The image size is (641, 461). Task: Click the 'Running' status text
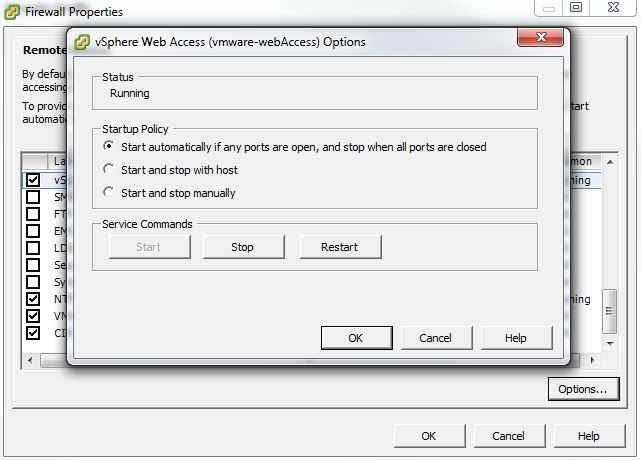[130, 93]
